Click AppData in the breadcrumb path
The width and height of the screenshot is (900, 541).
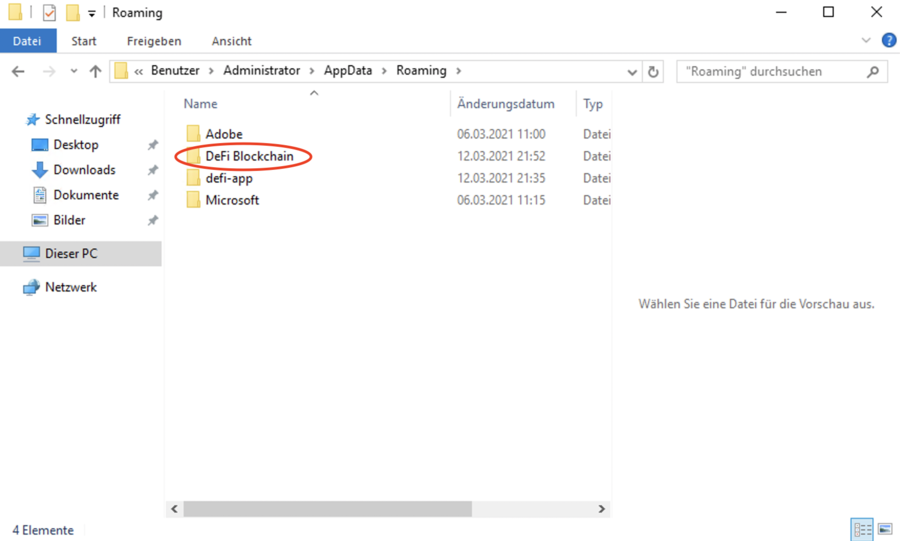347,71
